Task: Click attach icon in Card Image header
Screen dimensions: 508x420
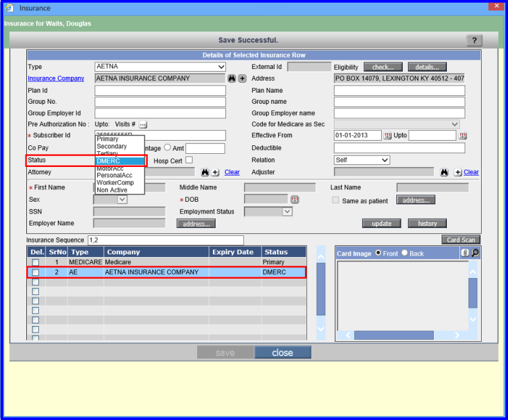Action: pyautogui.click(x=465, y=253)
